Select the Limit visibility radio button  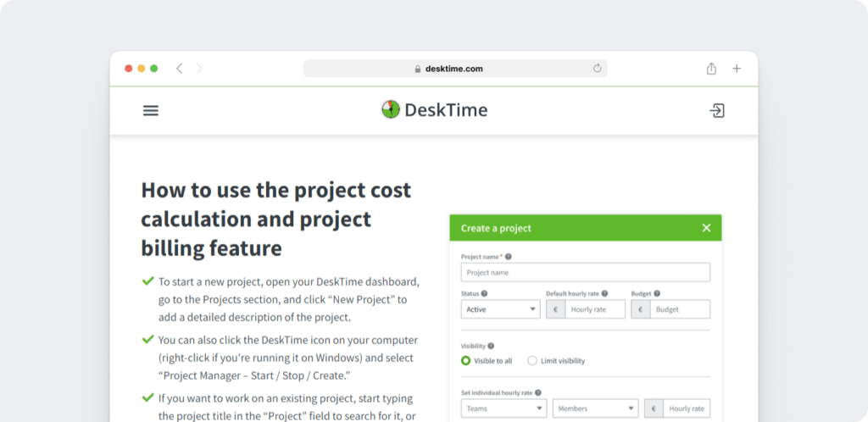pyautogui.click(x=532, y=361)
